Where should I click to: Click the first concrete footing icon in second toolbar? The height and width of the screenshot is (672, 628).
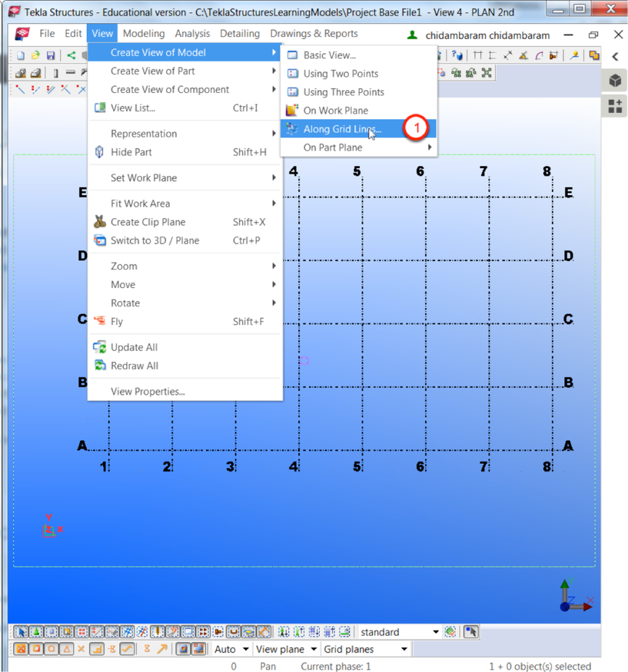[x=20, y=73]
